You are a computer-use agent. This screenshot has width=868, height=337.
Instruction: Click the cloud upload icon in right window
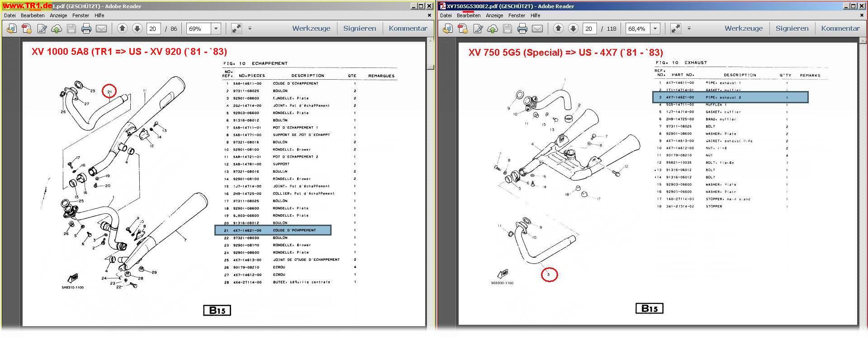(493, 29)
